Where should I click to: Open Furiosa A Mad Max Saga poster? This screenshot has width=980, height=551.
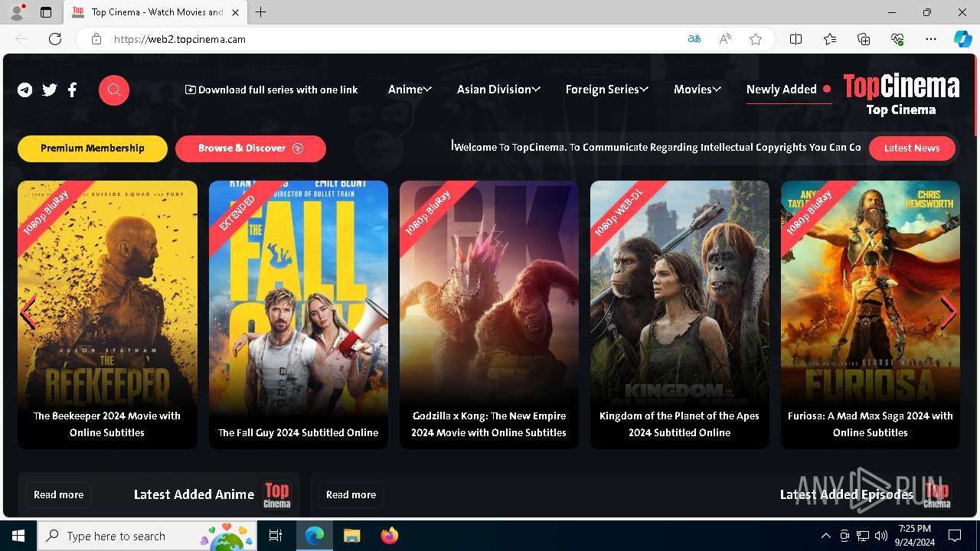pos(871,315)
